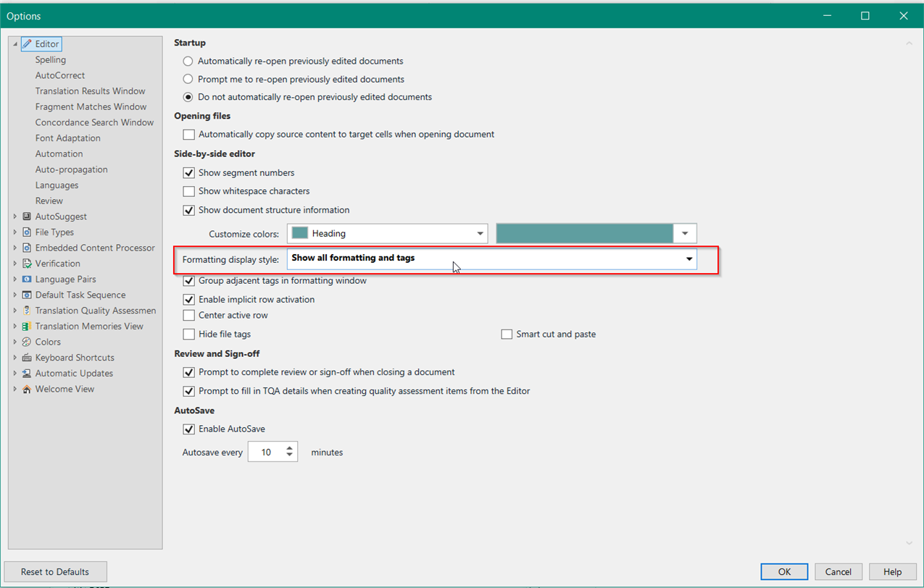Increase autosave minutes with up arrow
The image size is (924, 588).
coord(290,448)
